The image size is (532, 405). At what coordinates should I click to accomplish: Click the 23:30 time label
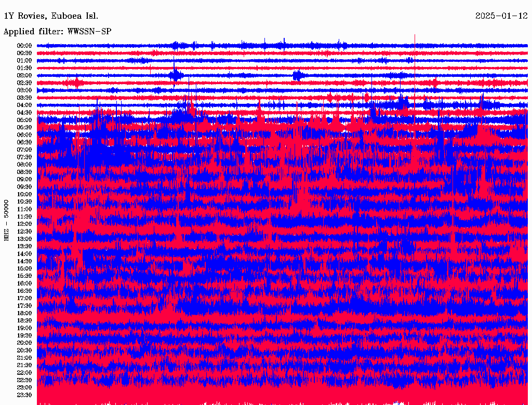point(24,395)
